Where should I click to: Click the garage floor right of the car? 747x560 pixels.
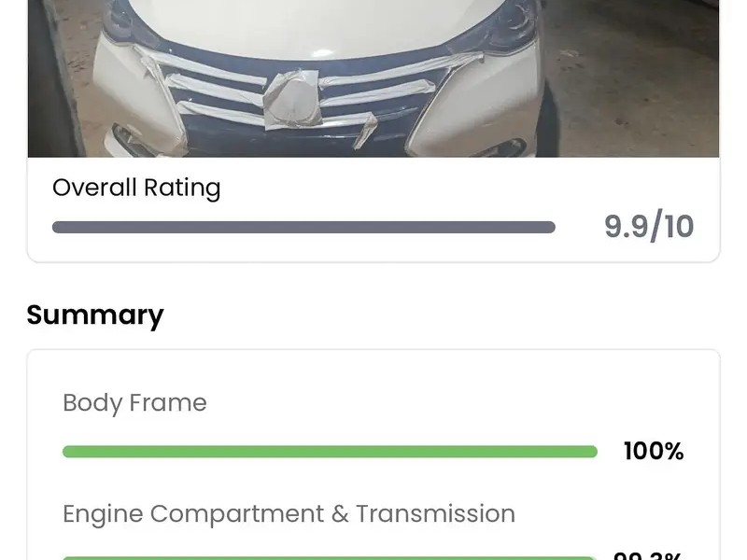click(644, 84)
